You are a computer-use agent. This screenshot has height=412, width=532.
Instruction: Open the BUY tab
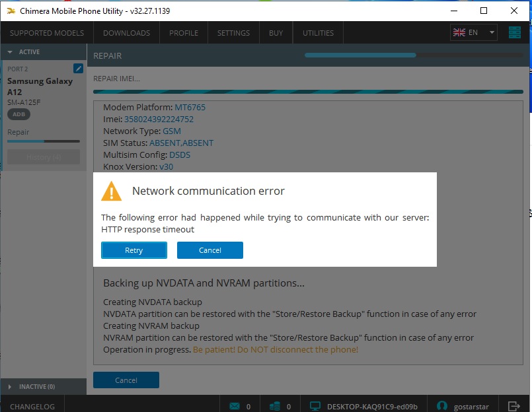(x=276, y=33)
